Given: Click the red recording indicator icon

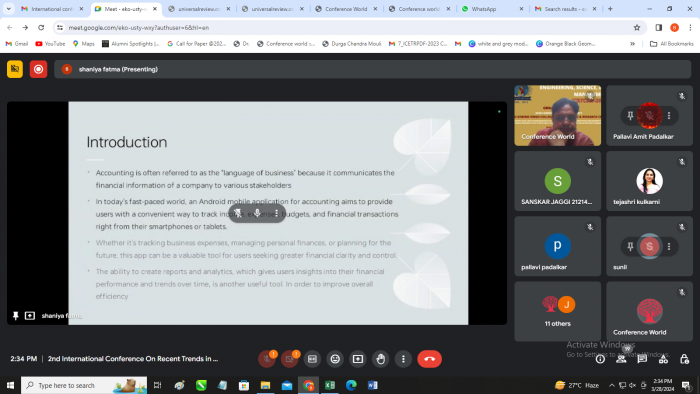Looking at the screenshot, I should coord(38,69).
